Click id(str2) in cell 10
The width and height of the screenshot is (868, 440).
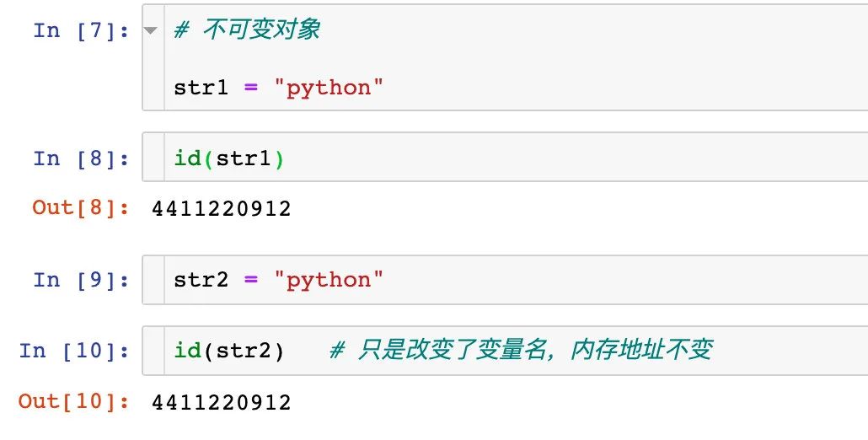coord(229,351)
